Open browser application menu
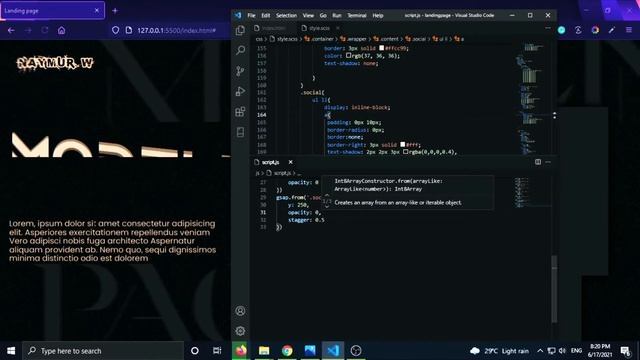The height and width of the screenshot is (360, 640). click(x=629, y=30)
